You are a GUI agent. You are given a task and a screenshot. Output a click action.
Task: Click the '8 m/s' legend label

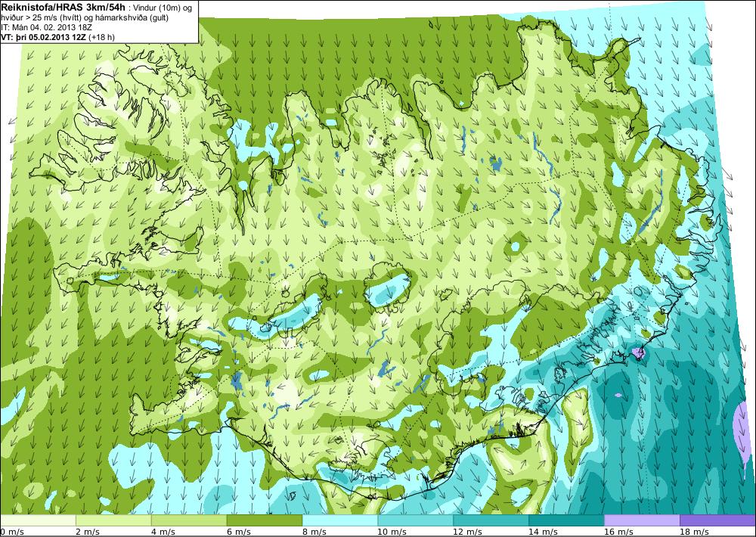314,532
